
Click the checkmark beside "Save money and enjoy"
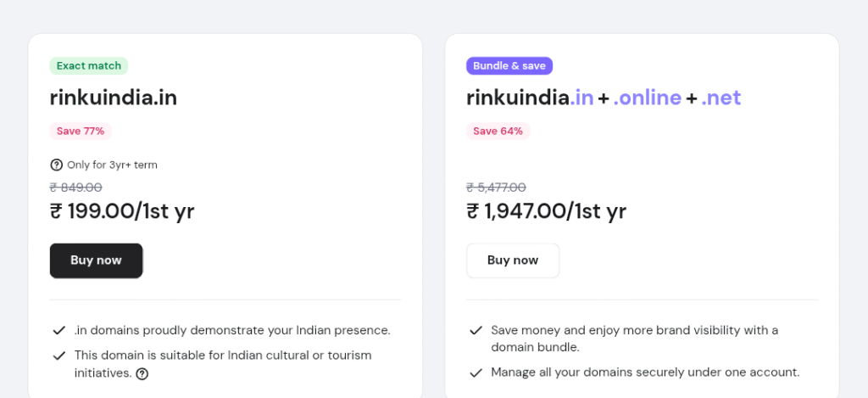pyautogui.click(x=476, y=330)
